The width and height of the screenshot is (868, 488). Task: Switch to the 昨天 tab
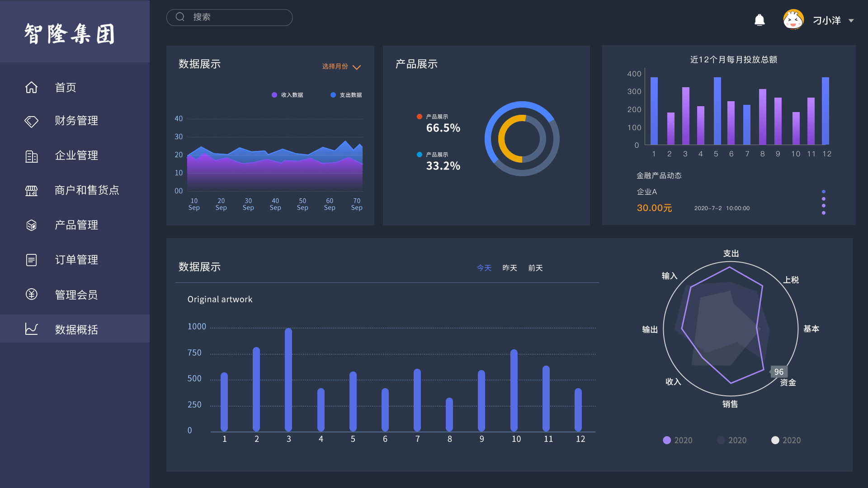[x=509, y=268]
